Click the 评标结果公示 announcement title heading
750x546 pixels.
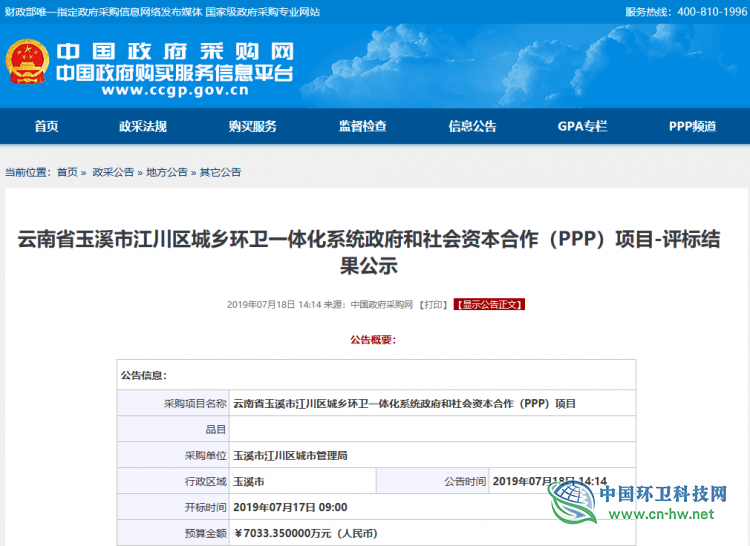[x=375, y=253]
